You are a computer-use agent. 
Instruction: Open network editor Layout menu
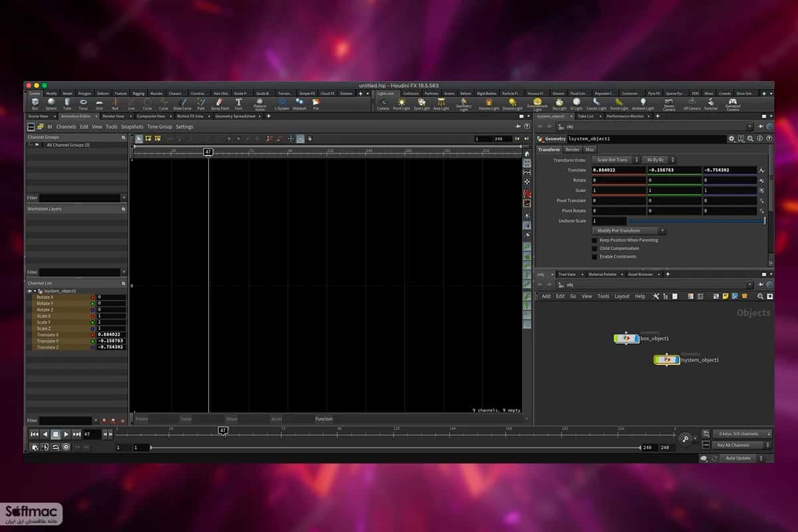point(622,296)
